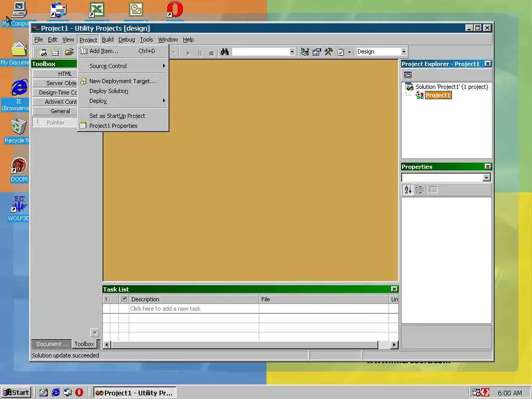Open the Debug menu

pyautogui.click(x=127, y=39)
